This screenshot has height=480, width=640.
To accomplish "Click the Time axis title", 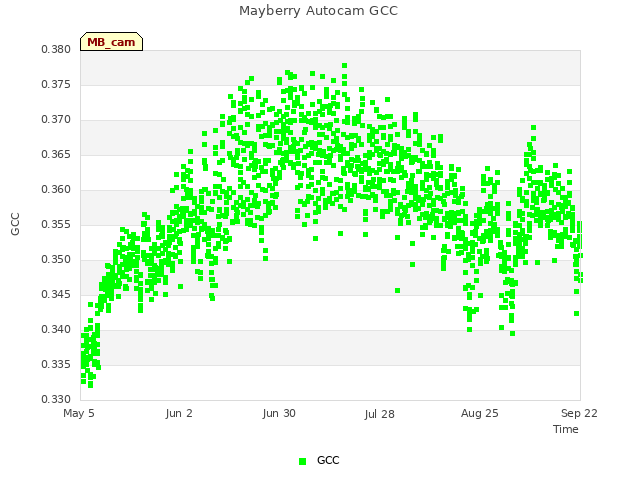I will pos(566,429).
